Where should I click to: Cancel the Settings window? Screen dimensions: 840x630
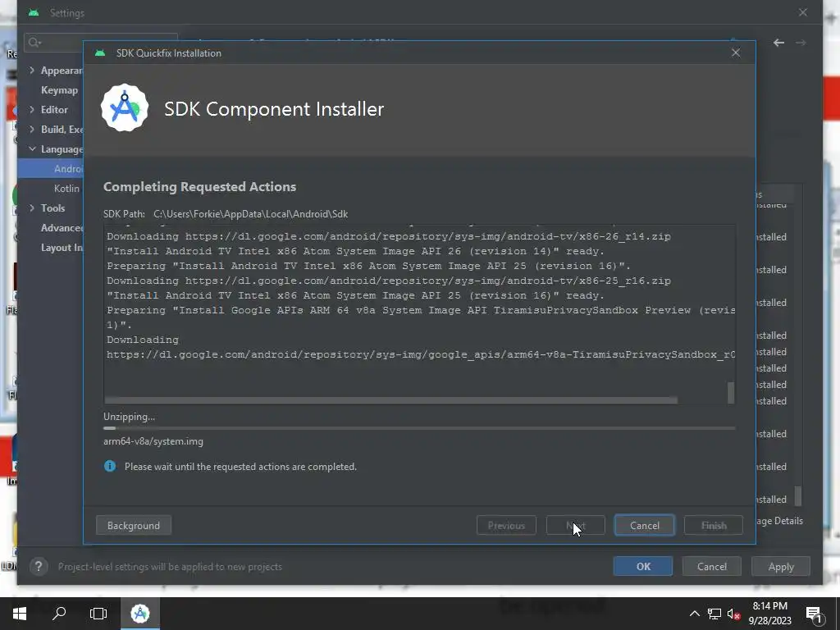(x=711, y=566)
